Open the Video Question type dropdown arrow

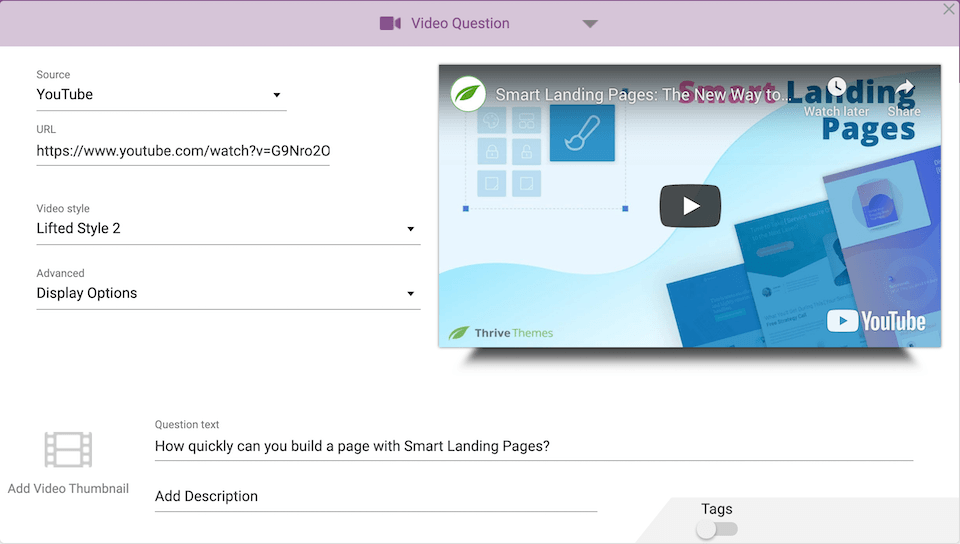pyautogui.click(x=590, y=24)
